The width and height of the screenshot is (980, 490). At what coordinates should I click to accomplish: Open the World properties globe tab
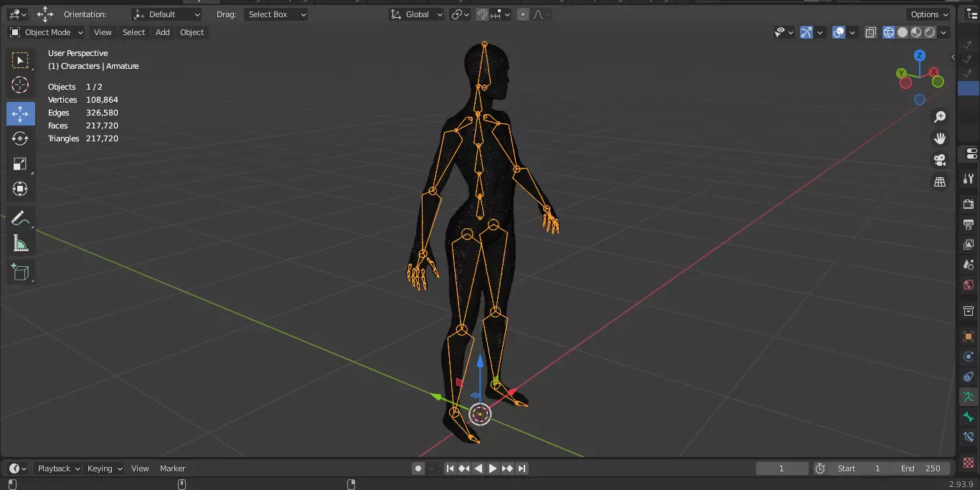(x=969, y=285)
